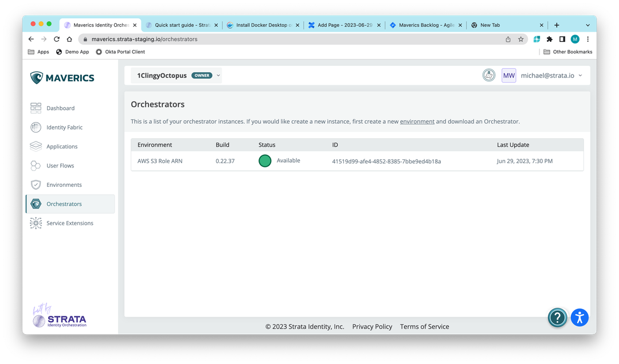The width and height of the screenshot is (619, 364).
Task: Select the Maverics Identity Orchestrator tab
Action: [x=100, y=25]
